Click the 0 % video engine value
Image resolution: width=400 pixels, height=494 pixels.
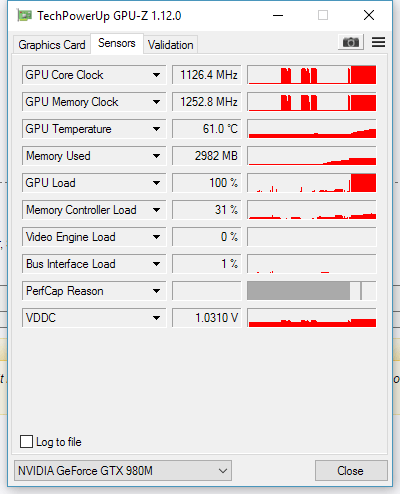pyautogui.click(x=207, y=237)
